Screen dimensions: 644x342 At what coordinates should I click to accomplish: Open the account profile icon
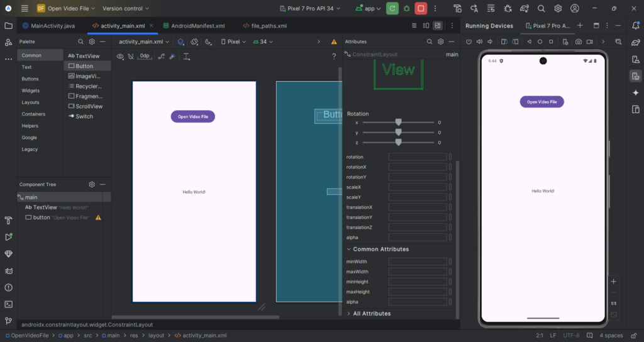point(575,8)
